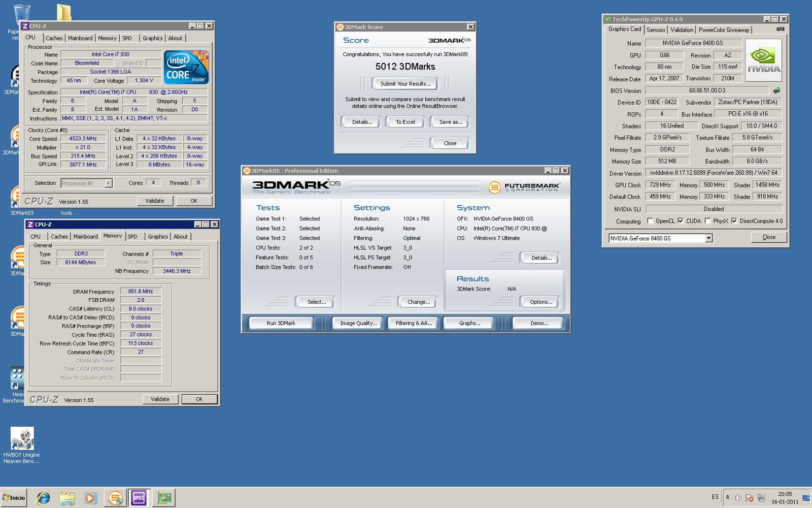Open Graphs button in 3DMark05
Viewport: 812px width, 508px height.
pyautogui.click(x=469, y=323)
